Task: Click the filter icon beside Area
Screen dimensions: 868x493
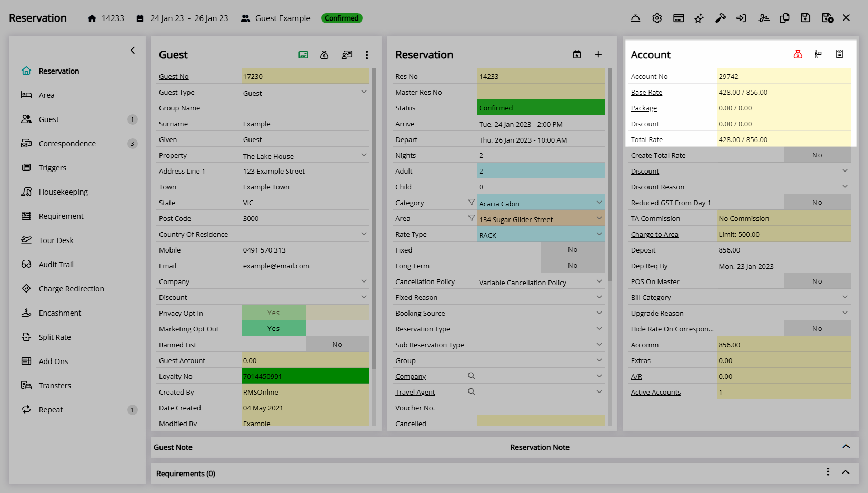Action: (x=472, y=218)
